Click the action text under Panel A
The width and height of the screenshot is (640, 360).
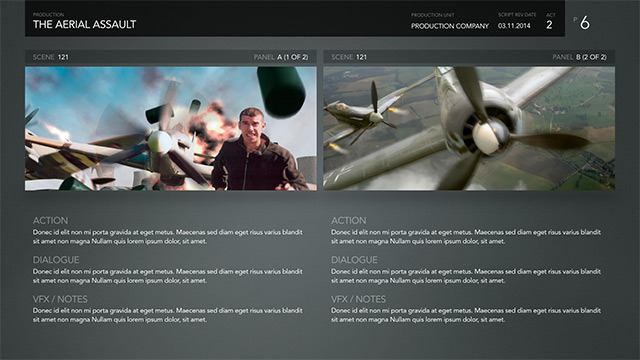168,237
